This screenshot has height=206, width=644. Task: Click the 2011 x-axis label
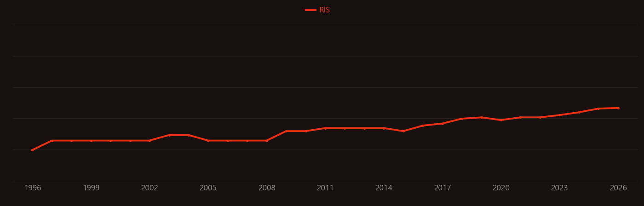point(325,188)
